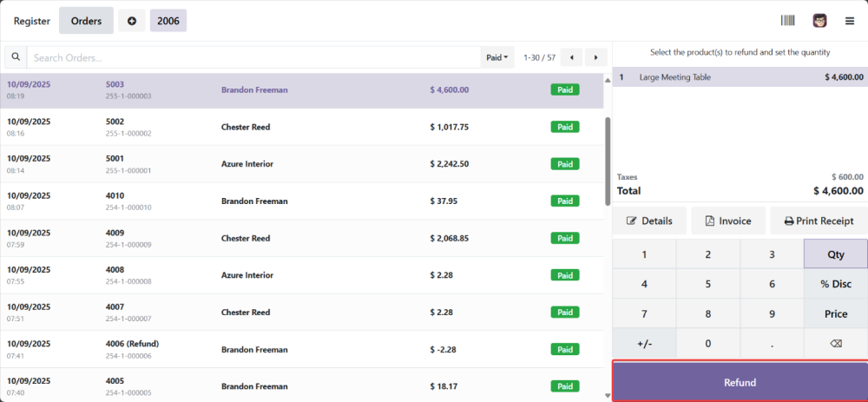The height and width of the screenshot is (402, 868).
Task: Expand the Paid filter dropdown
Action: [498, 57]
